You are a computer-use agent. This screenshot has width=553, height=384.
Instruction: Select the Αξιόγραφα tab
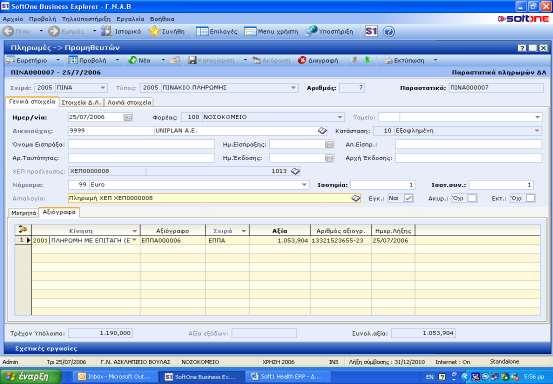(59, 212)
